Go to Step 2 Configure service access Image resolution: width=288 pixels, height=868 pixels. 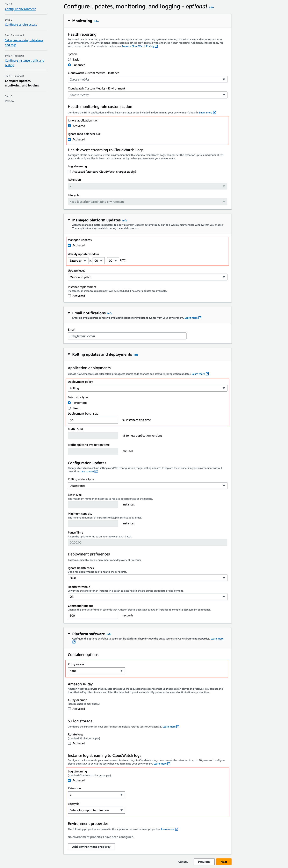tap(21, 25)
